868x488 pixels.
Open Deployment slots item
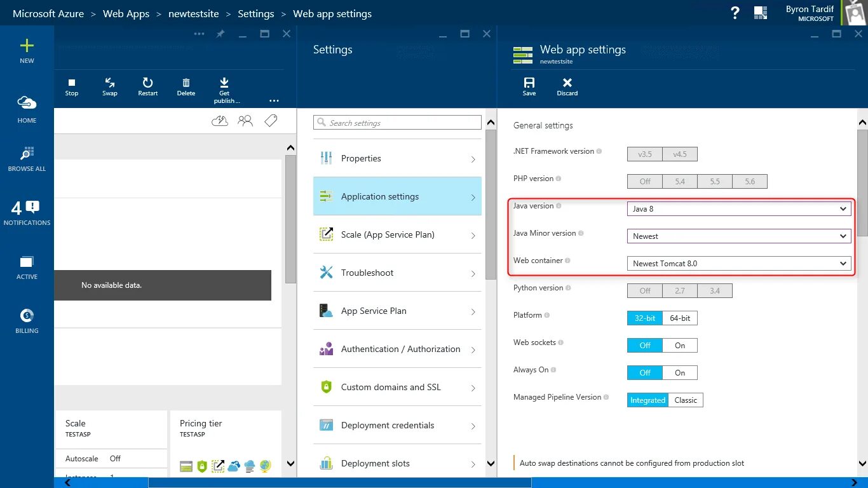397,463
